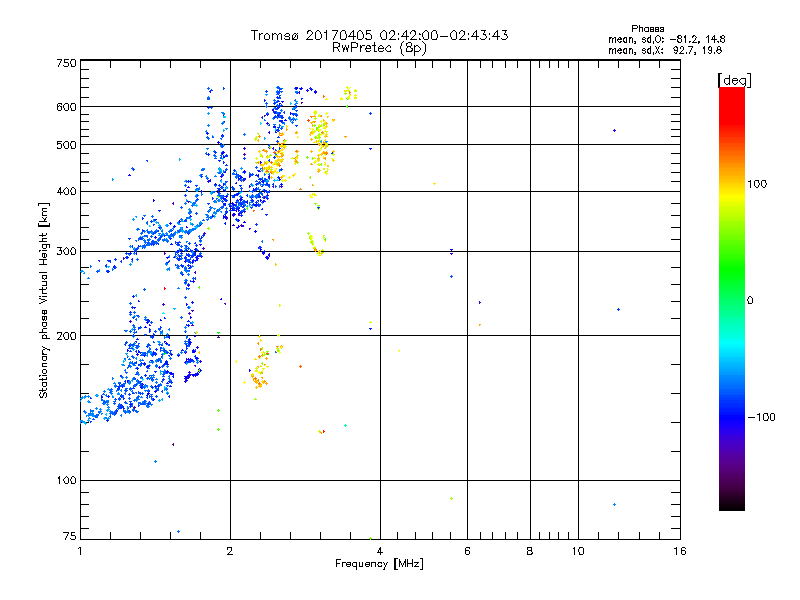Screen dimensions: 800x600
Task: Click the x-axis tick label '2'
Action: tap(230, 551)
